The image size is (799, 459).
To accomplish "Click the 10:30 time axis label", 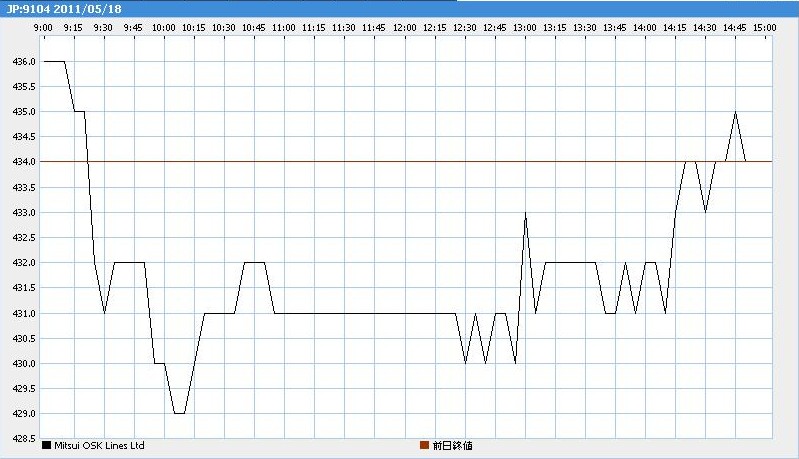I will (x=224, y=28).
